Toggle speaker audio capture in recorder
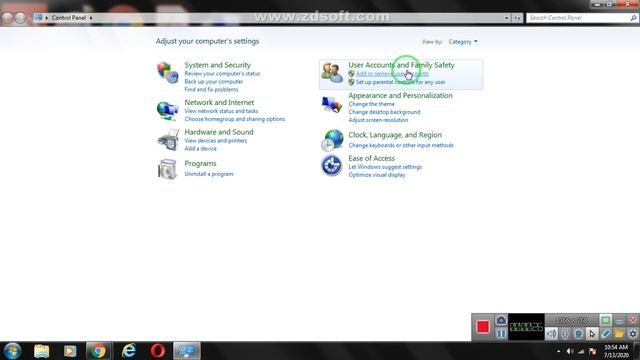The height and width of the screenshot is (360, 640). [551, 334]
